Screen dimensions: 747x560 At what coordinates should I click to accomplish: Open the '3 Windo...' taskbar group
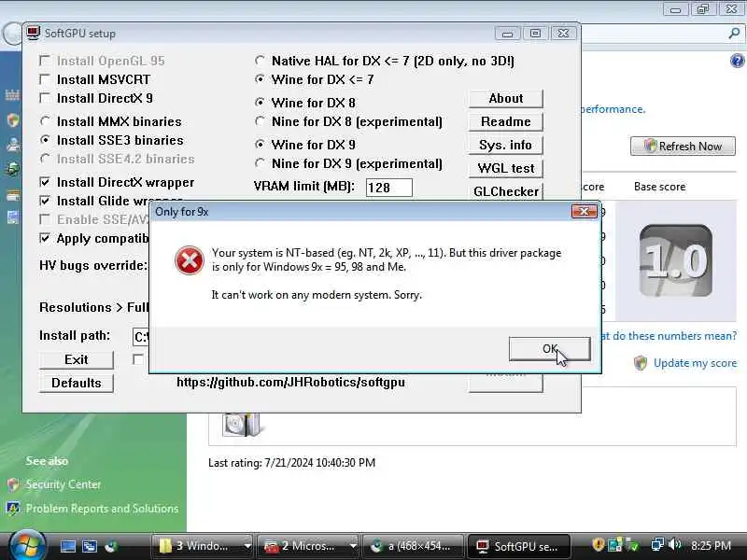[202, 546]
